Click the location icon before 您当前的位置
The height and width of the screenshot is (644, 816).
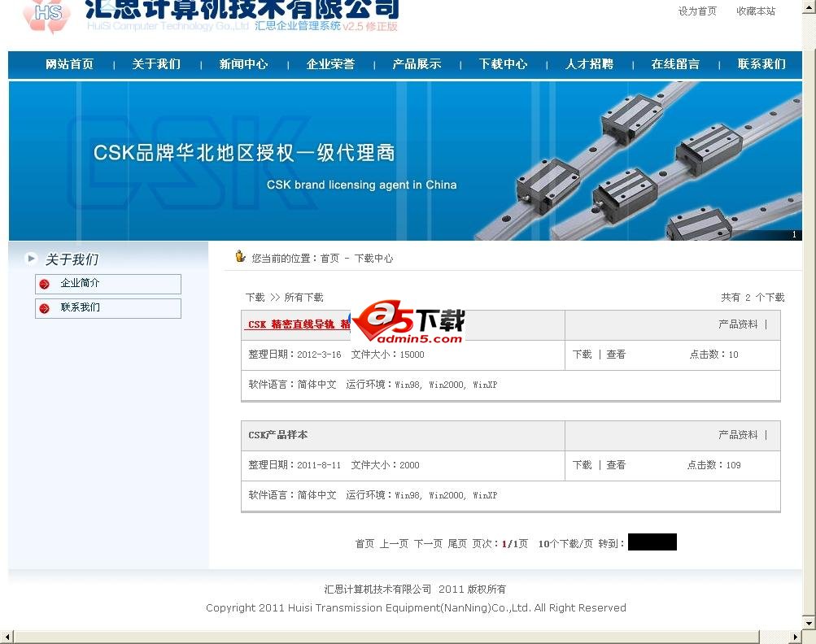click(x=240, y=256)
